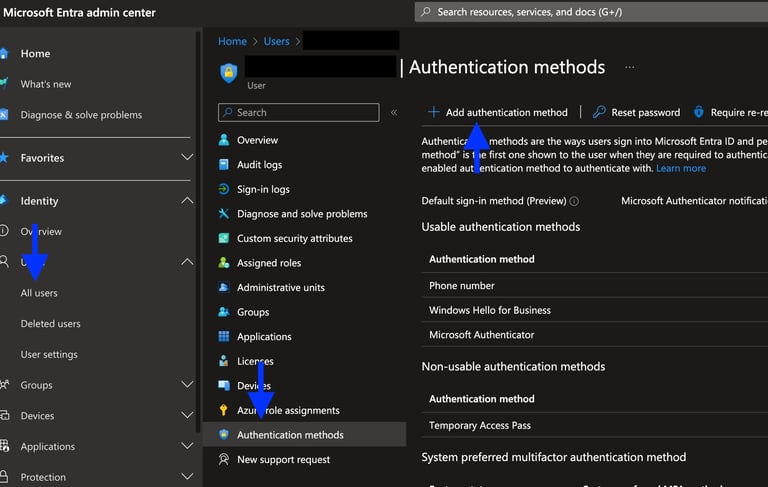Click the Require re-register lock icon
768x487 pixels.
tap(698, 112)
